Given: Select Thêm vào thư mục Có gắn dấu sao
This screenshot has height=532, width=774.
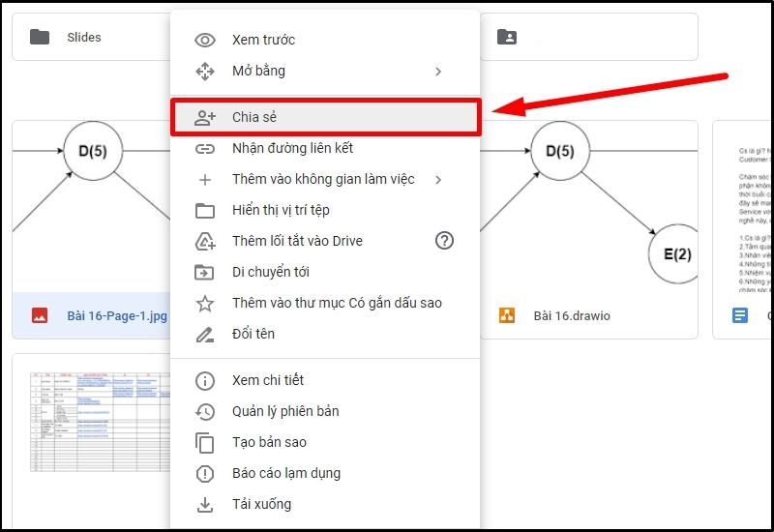Looking at the screenshot, I should (x=325, y=304).
